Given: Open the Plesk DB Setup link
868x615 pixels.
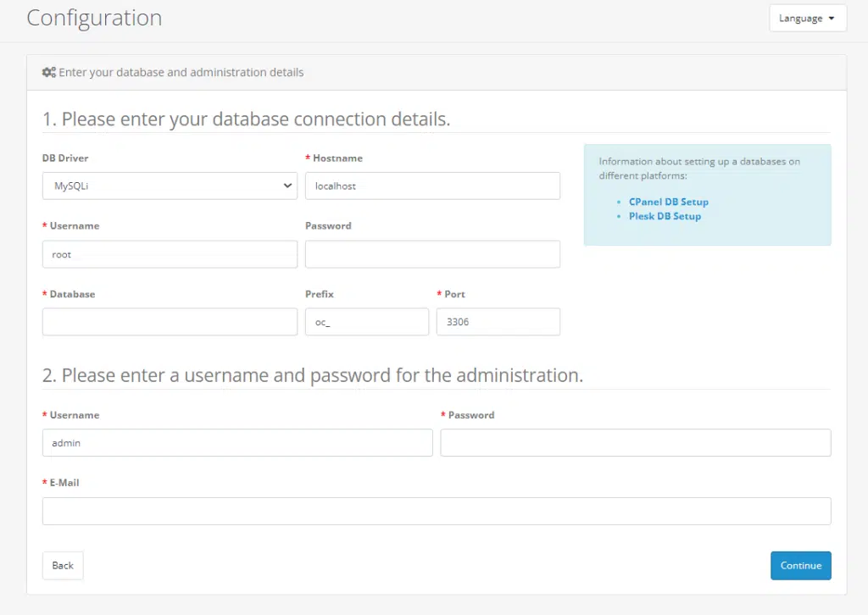Looking at the screenshot, I should (x=665, y=216).
